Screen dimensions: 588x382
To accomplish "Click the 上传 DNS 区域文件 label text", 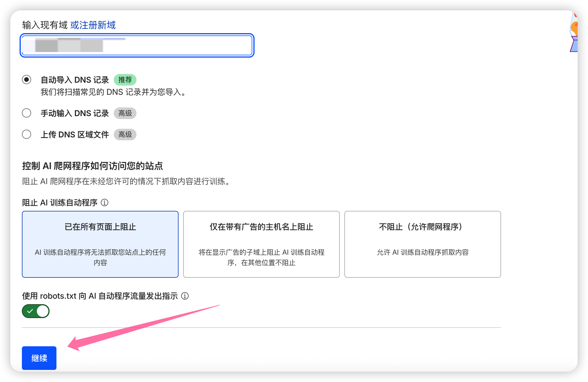I will (x=75, y=135).
